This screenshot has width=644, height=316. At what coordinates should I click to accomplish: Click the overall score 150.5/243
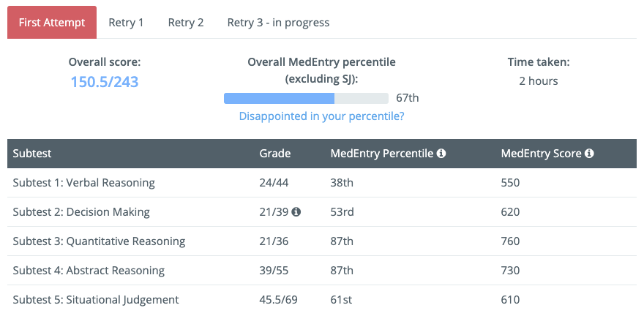[105, 82]
